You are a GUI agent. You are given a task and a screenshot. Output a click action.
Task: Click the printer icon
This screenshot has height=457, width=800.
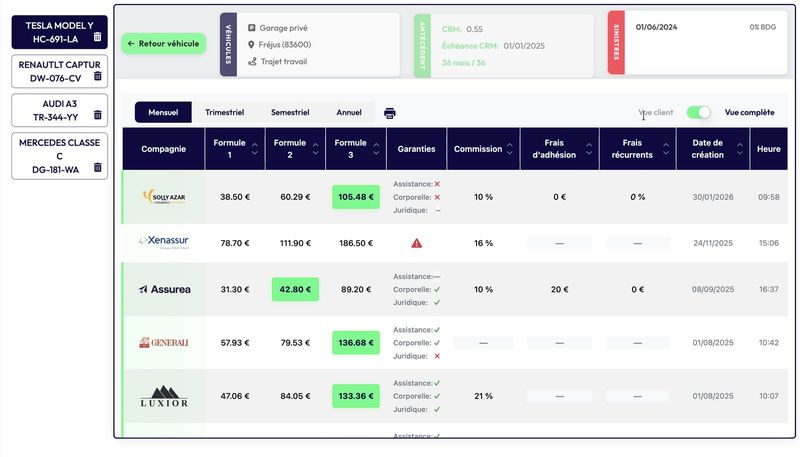pyautogui.click(x=390, y=113)
